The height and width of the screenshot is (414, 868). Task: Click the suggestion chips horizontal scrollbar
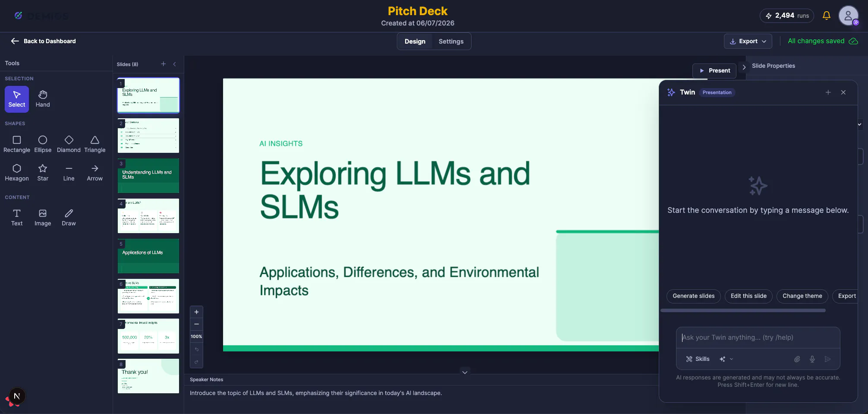[743, 310]
